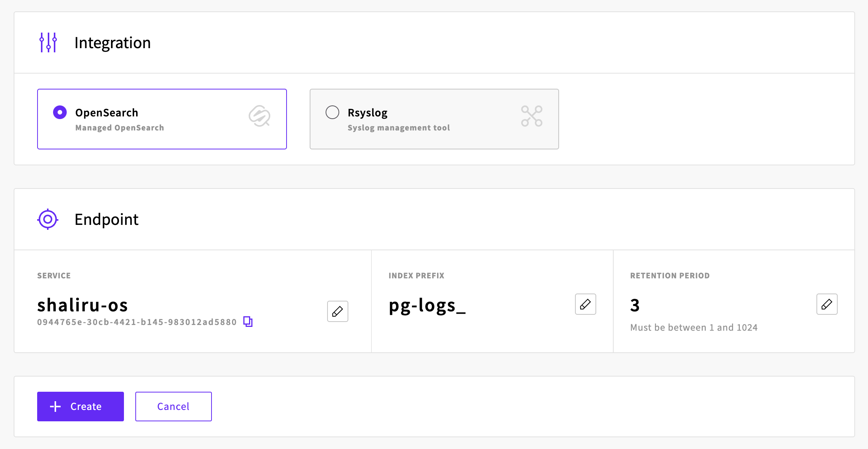Image resolution: width=868 pixels, height=449 pixels.
Task: Click the Integration section heading
Action: click(113, 42)
